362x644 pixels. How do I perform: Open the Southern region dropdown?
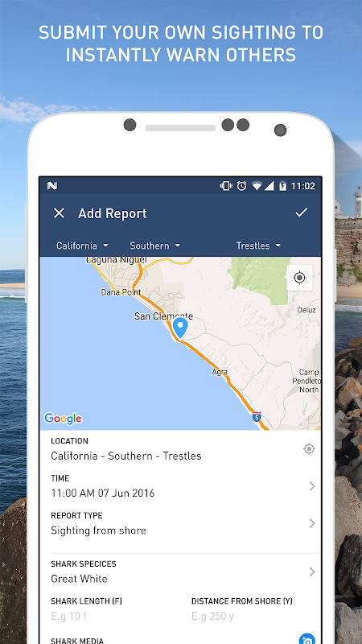coord(154,246)
